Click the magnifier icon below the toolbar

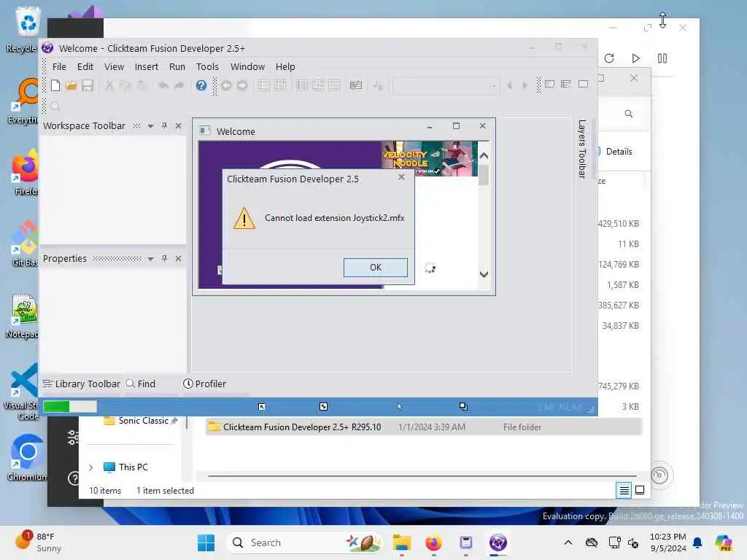click(x=55, y=106)
